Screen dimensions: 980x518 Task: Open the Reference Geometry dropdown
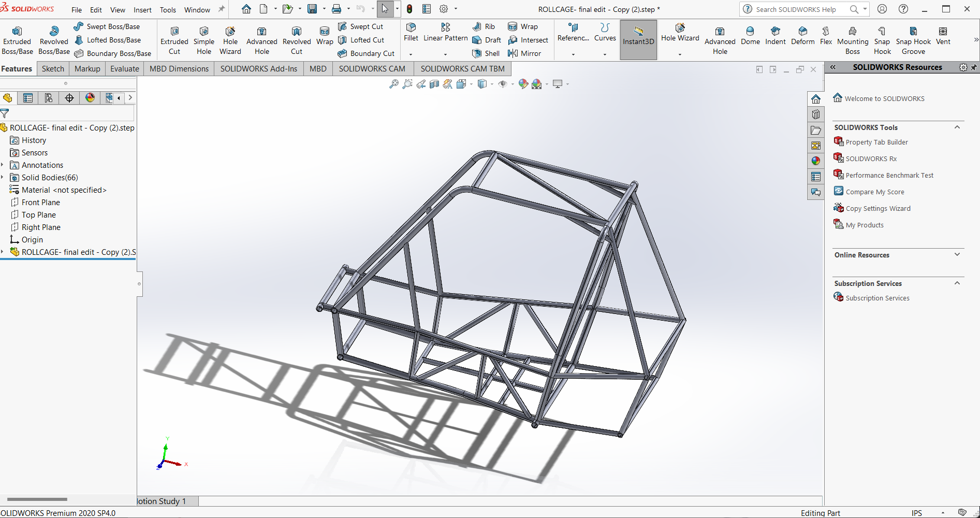573,54
